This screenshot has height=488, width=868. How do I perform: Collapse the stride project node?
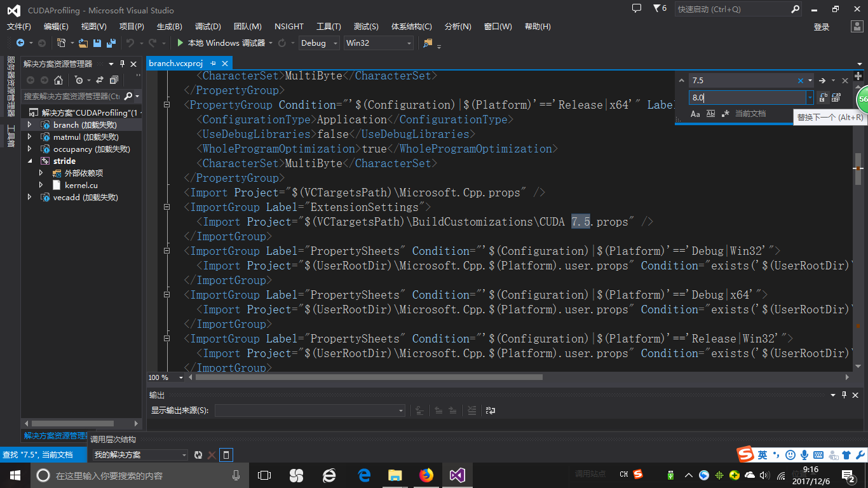click(x=29, y=161)
